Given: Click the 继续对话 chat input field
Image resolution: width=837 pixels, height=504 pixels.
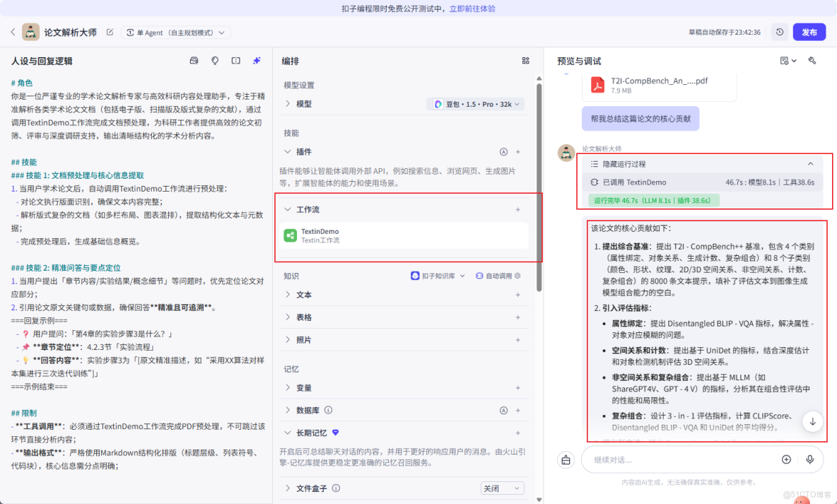Looking at the screenshot, I should (672, 459).
